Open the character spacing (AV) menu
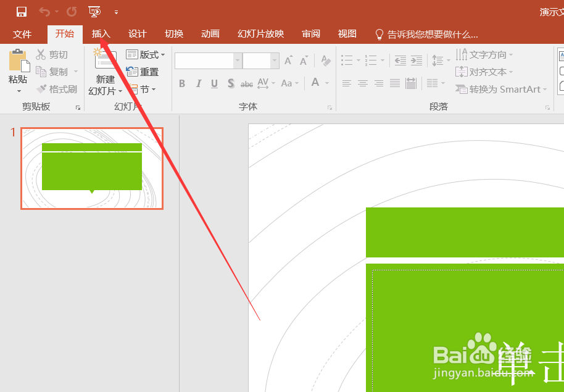 (x=266, y=83)
